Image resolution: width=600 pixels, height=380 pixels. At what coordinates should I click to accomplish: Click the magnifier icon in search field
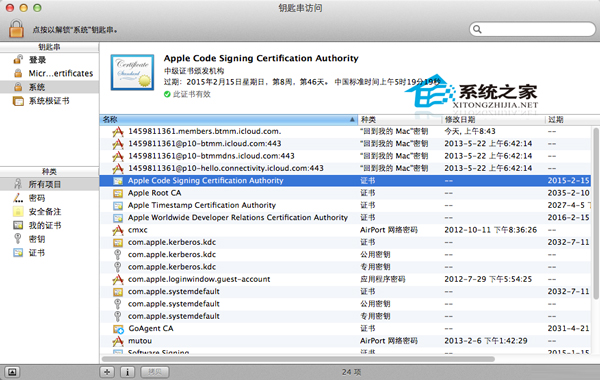477,29
